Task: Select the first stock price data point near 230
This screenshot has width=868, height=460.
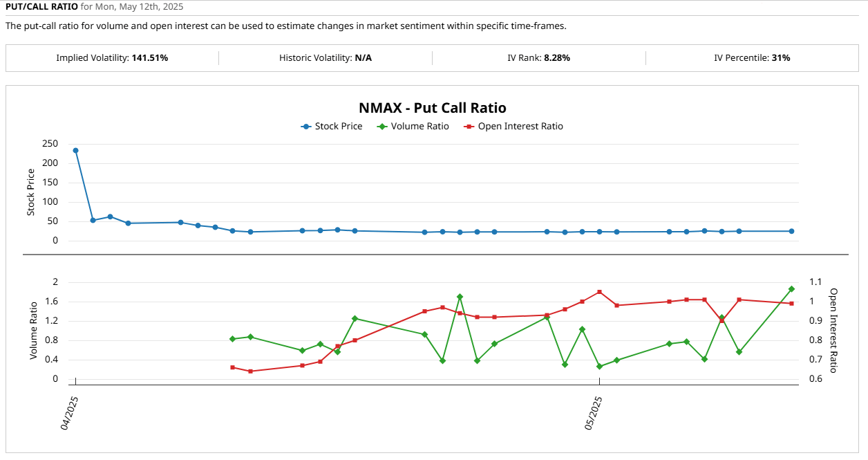Action: pyautogui.click(x=74, y=149)
